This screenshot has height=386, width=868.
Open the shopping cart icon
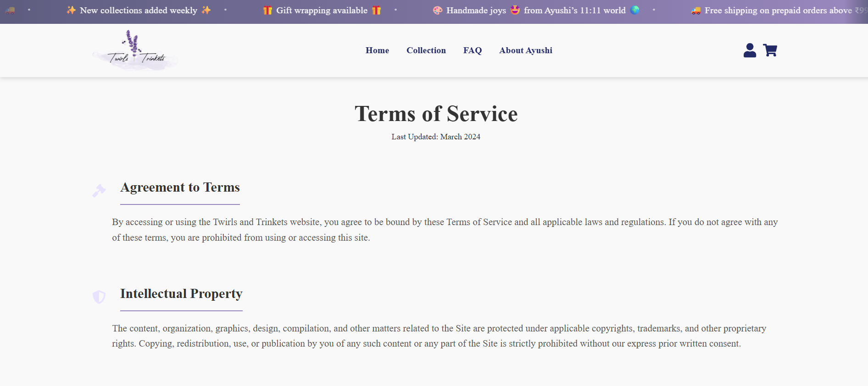pyautogui.click(x=770, y=50)
